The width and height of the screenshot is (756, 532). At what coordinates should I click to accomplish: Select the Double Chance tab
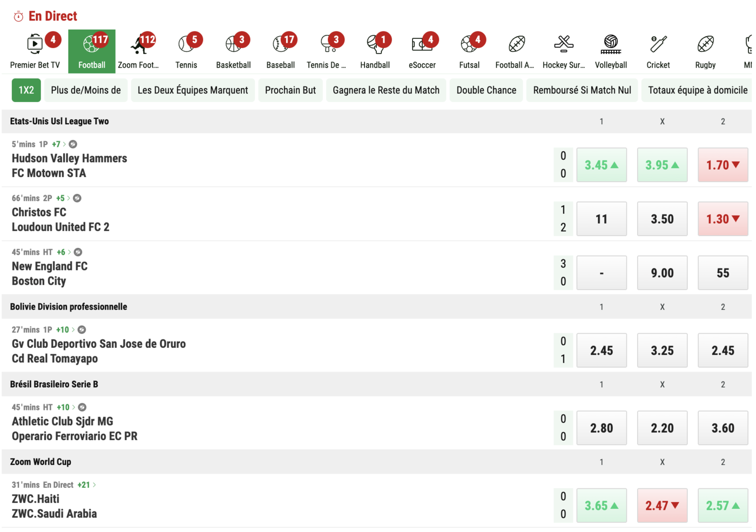[487, 90]
